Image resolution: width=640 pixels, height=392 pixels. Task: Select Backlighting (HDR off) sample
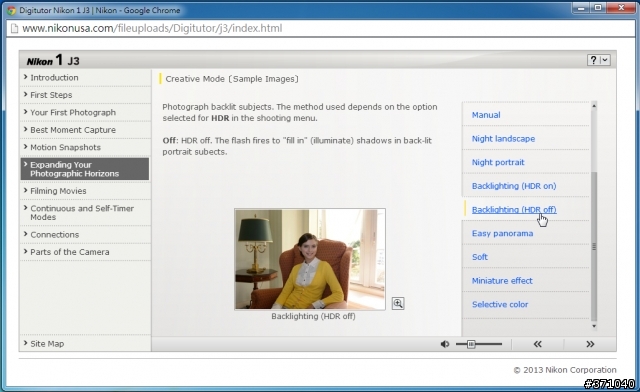click(x=514, y=210)
